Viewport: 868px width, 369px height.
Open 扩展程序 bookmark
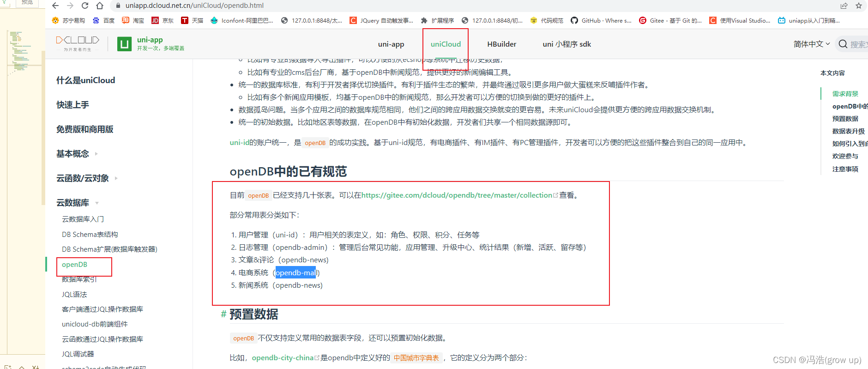click(x=437, y=20)
